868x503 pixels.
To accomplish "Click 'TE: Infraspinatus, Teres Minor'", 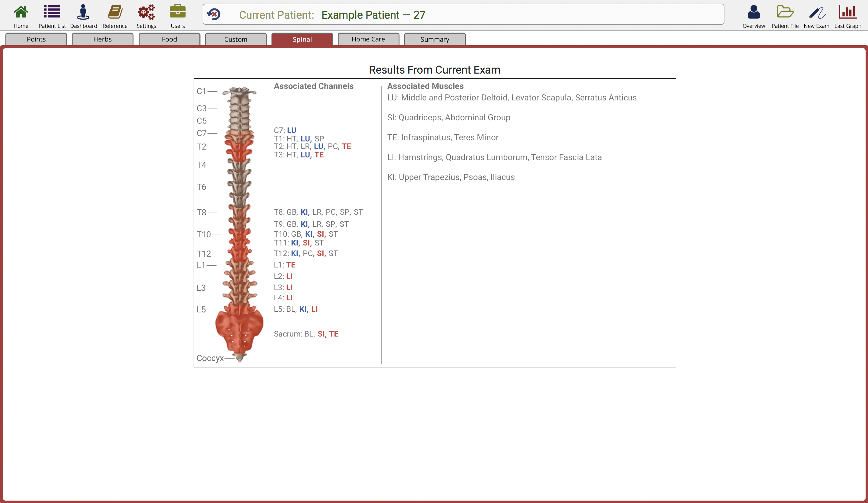I will [x=443, y=138].
